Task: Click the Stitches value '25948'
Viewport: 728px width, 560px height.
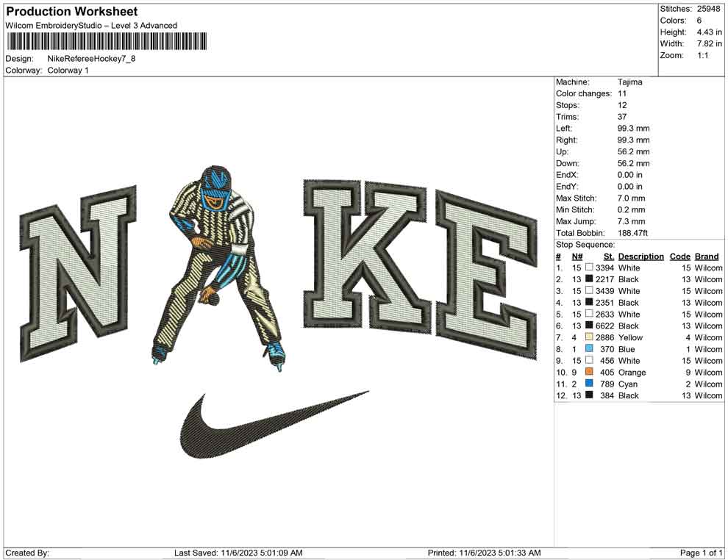Action: click(x=708, y=9)
